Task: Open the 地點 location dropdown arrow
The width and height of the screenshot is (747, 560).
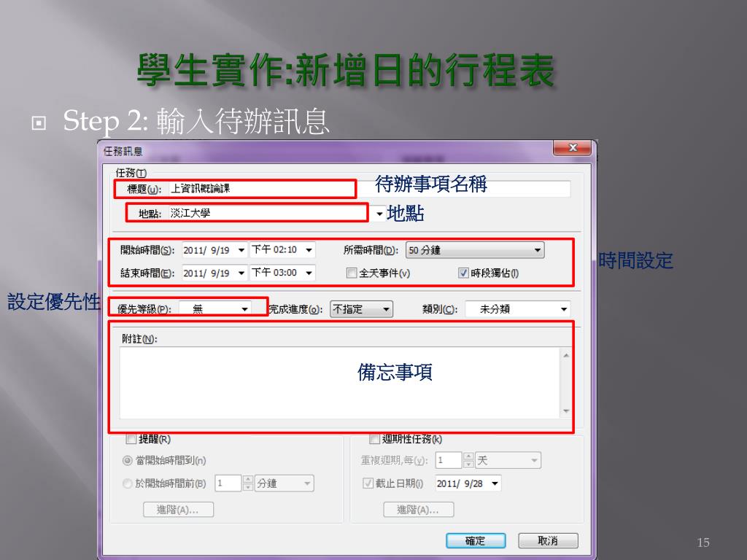Action: 379,214
